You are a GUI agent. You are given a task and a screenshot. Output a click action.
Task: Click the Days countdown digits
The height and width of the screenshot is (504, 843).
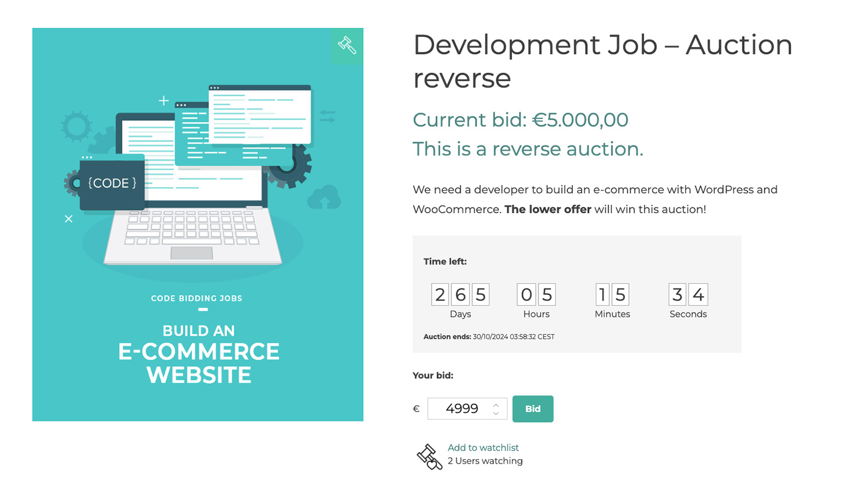tap(460, 294)
